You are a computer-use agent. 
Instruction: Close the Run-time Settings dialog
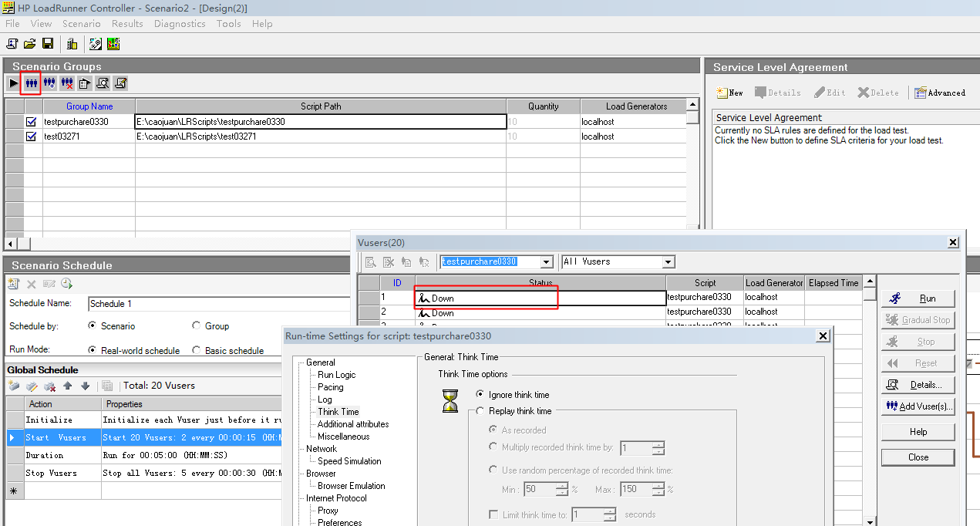point(823,335)
